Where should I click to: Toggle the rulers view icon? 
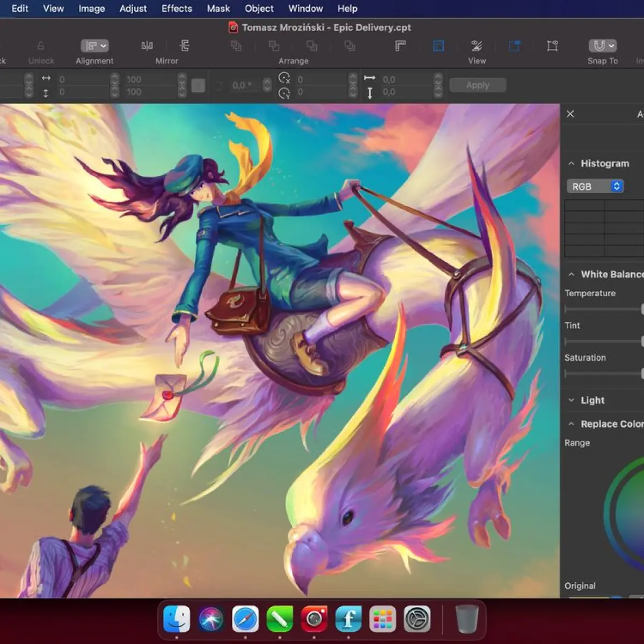[400, 46]
